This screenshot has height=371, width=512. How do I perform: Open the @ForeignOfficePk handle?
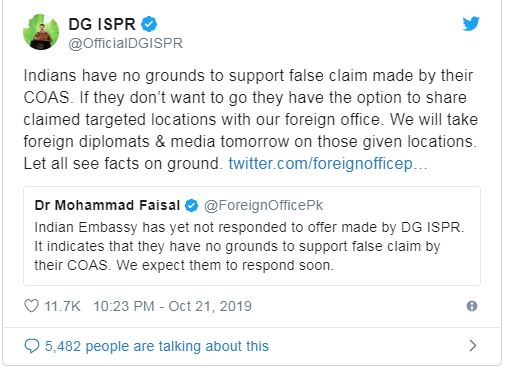pyautogui.click(x=263, y=205)
